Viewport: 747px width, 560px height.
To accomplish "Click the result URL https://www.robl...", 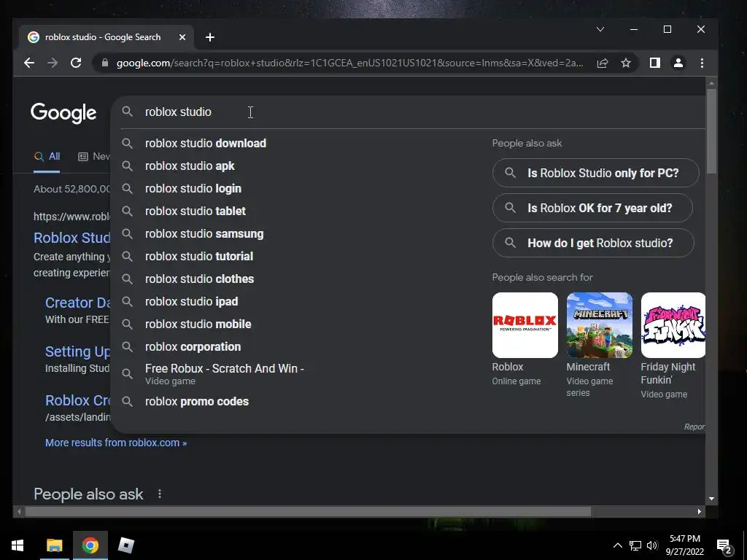I will pyautogui.click(x=72, y=217).
